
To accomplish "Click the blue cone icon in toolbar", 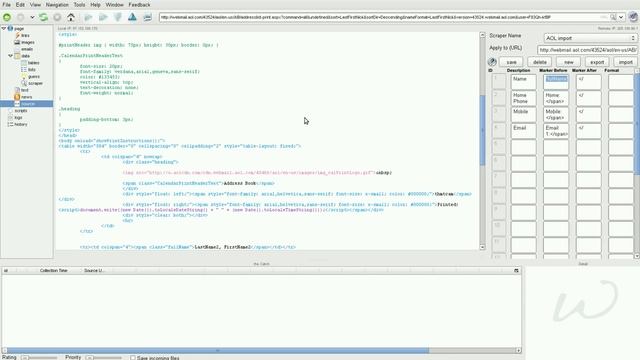I will (132, 17).
